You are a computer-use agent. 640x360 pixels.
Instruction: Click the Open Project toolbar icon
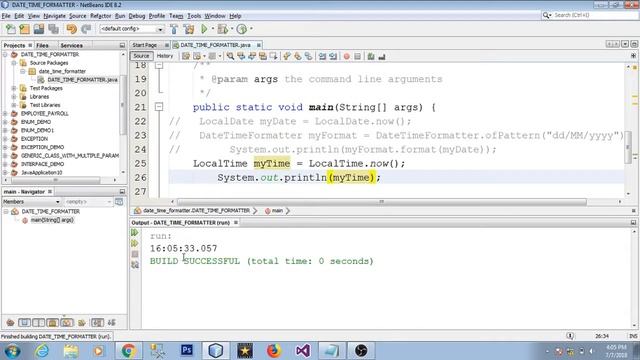(39, 29)
